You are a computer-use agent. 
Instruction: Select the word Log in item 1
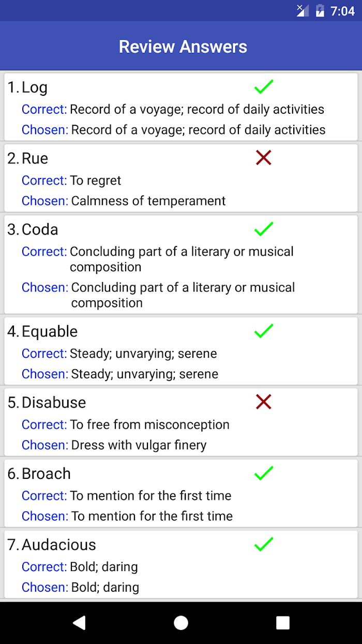(35, 87)
